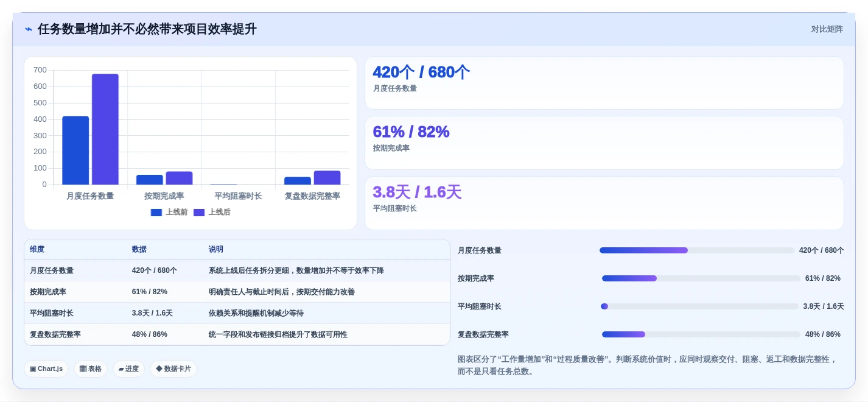Toggle the 上线后 legend color box
Screen dimensions: 868x402
[x=199, y=213]
